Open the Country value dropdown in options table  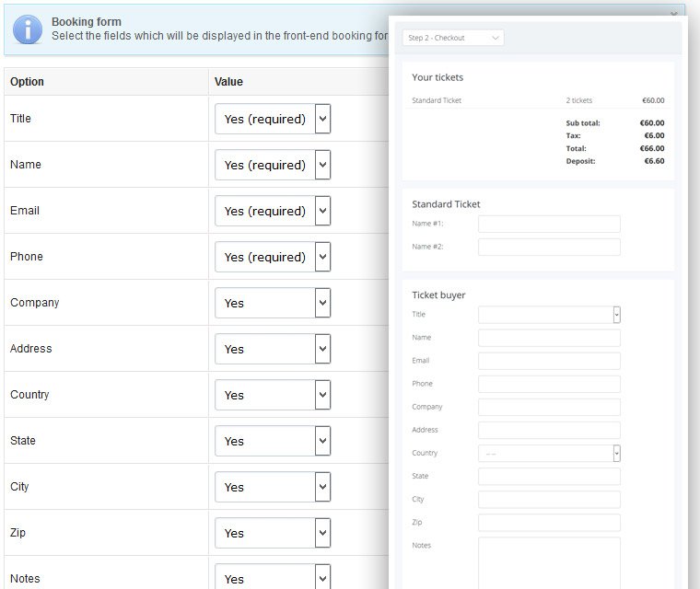click(x=273, y=395)
